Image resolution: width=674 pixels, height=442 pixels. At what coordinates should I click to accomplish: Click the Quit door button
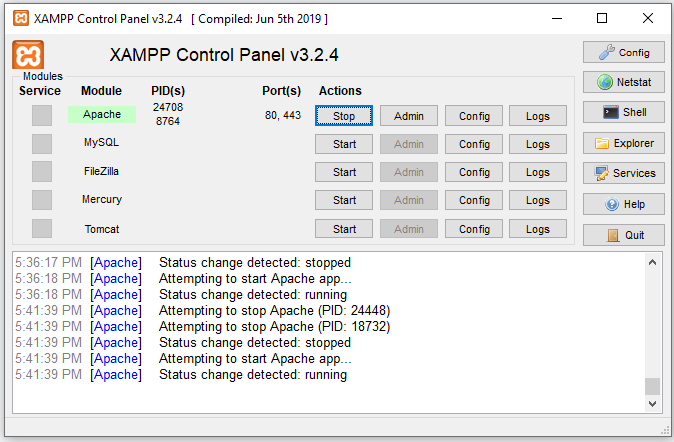pos(624,235)
